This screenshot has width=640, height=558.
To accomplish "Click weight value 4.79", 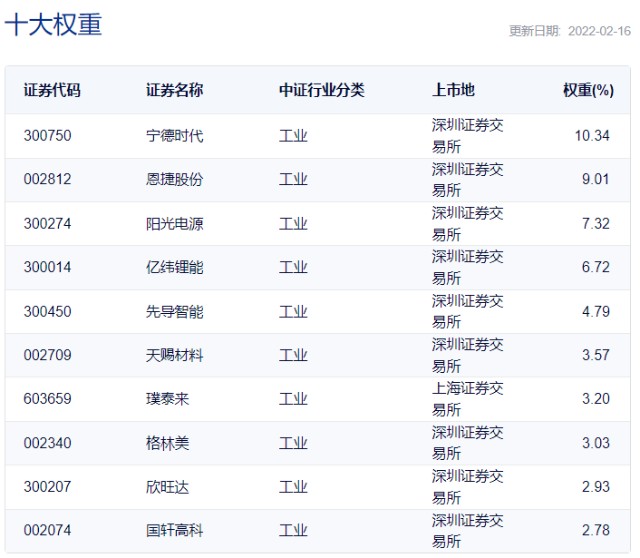I will (x=596, y=311).
